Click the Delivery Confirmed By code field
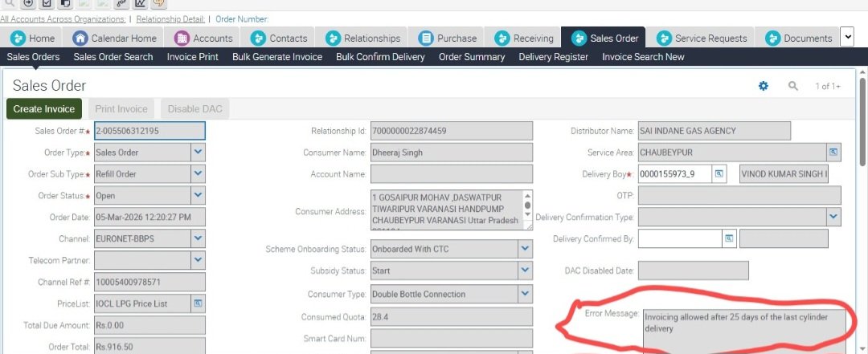The height and width of the screenshot is (354, 868). point(681,238)
